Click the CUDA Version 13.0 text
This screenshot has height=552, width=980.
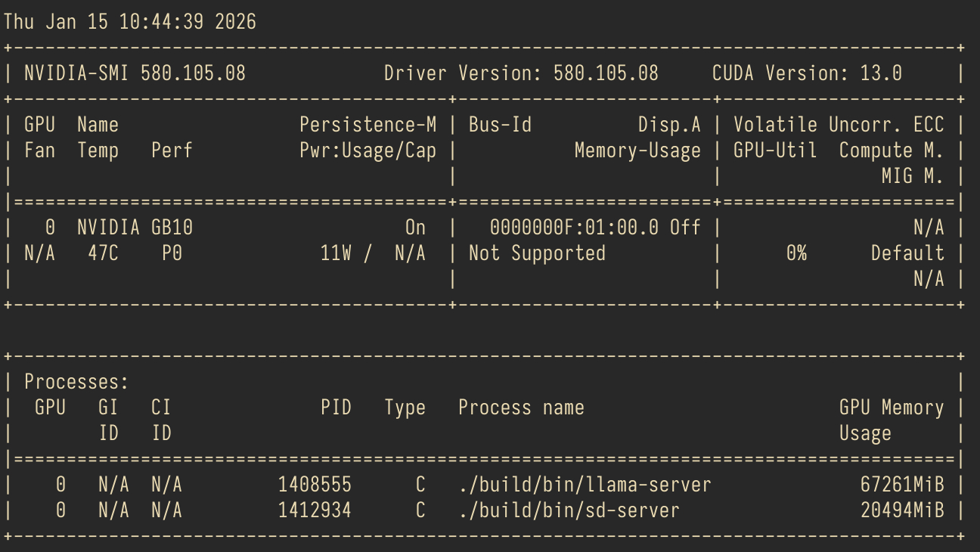coord(806,73)
